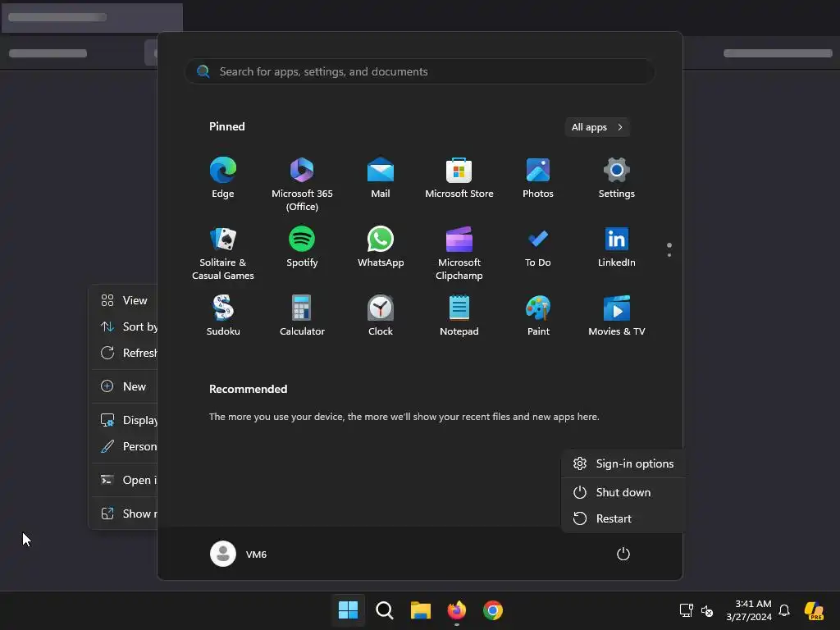Click the Power button in Start menu
840x630 pixels.
623,554
